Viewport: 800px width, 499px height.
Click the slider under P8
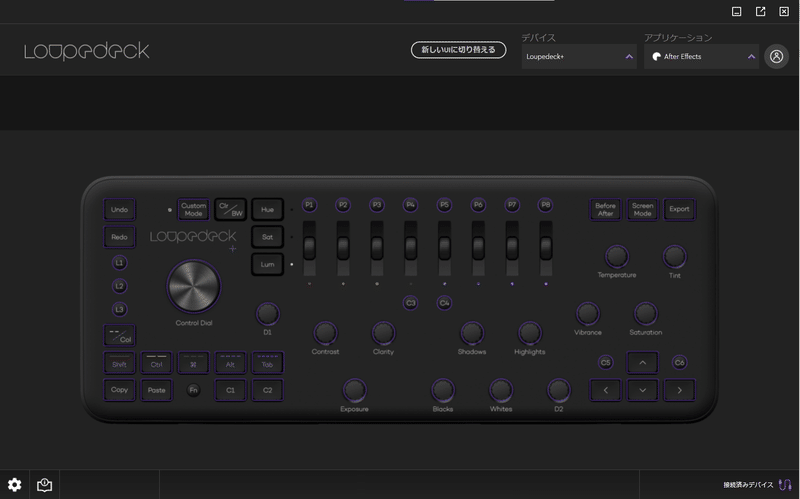click(x=545, y=248)
